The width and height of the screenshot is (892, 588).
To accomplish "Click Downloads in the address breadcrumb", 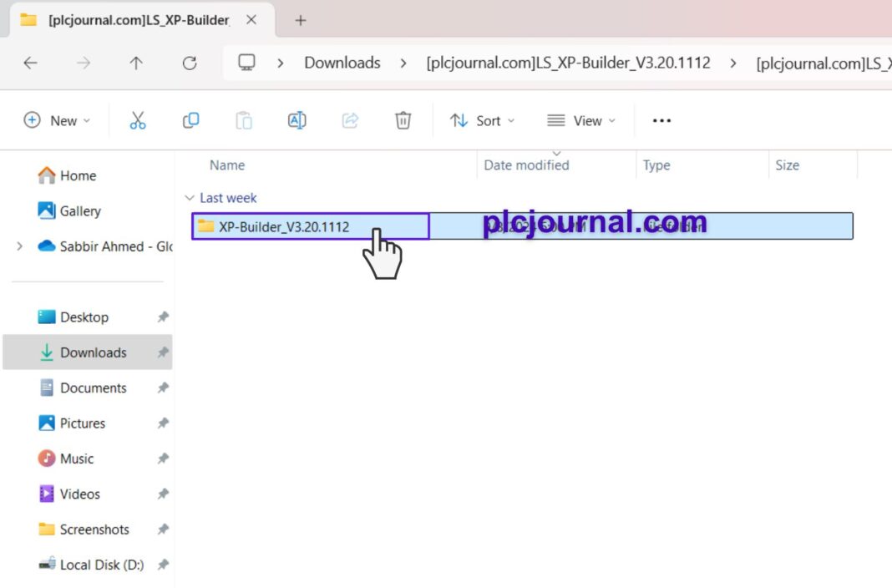I will [x=342, y=63].
